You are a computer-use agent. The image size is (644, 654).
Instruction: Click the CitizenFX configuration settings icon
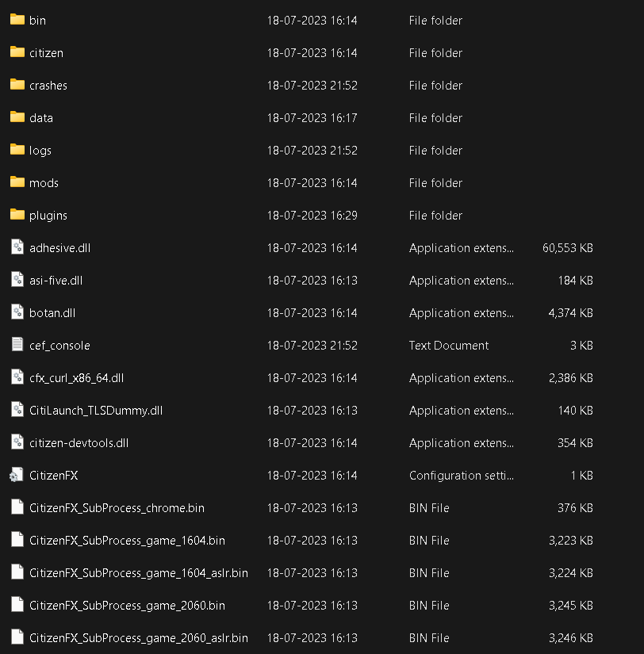[x=17, y=475]
